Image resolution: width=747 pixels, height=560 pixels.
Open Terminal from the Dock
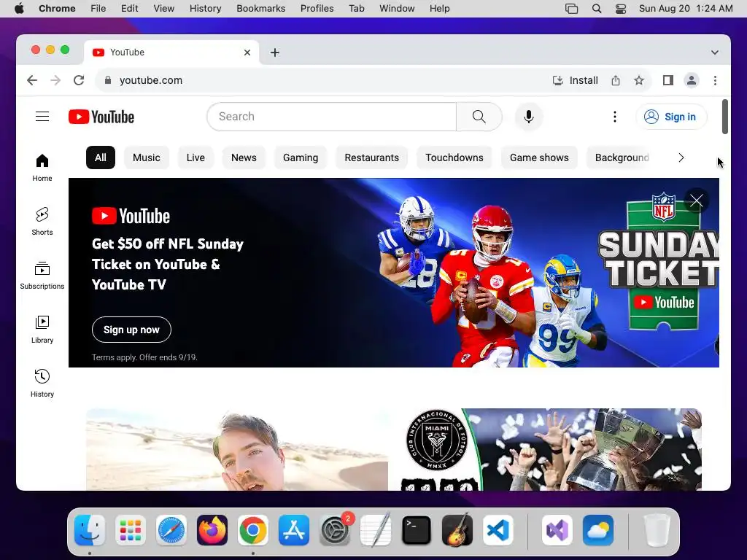tap(417, 530)
